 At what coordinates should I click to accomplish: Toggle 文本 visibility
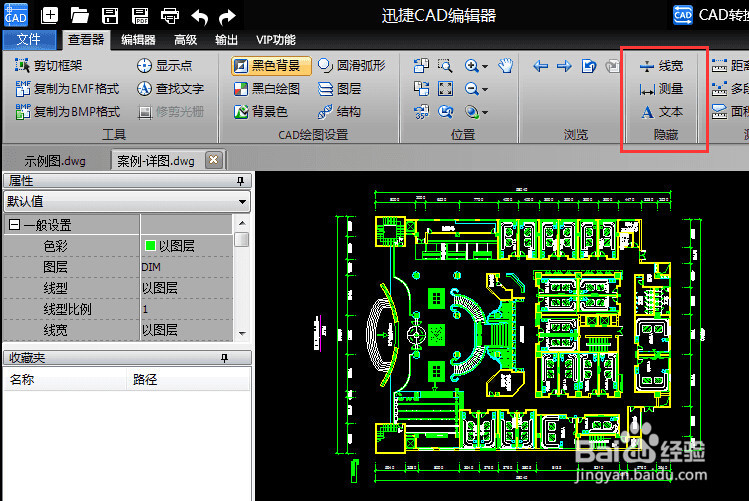(662, 112)
